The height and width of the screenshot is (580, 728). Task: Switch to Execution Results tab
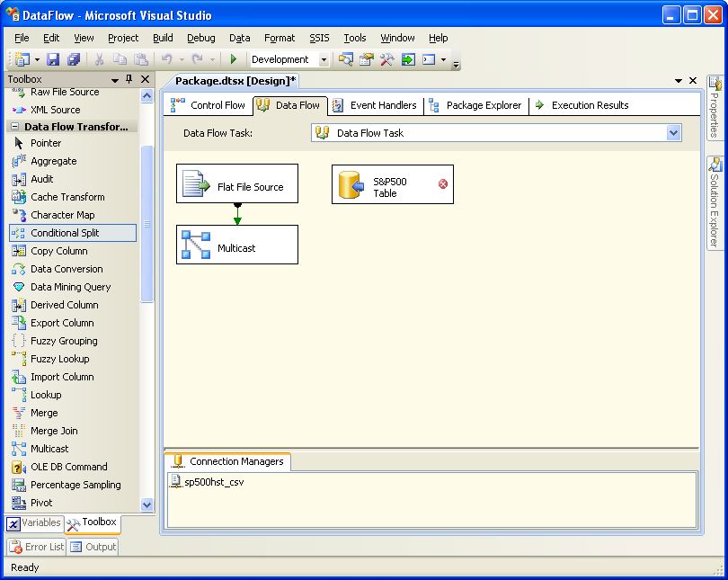click(582, 105)
